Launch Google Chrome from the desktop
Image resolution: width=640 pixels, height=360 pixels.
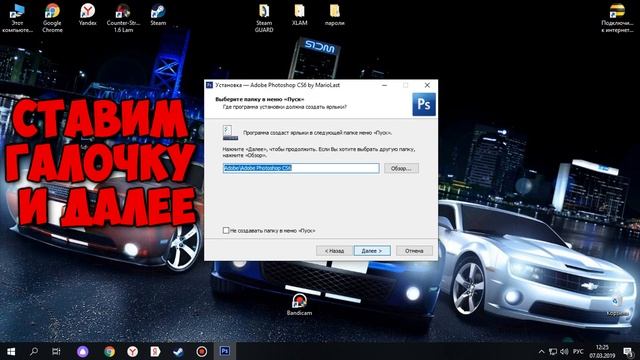pos(52,17)
